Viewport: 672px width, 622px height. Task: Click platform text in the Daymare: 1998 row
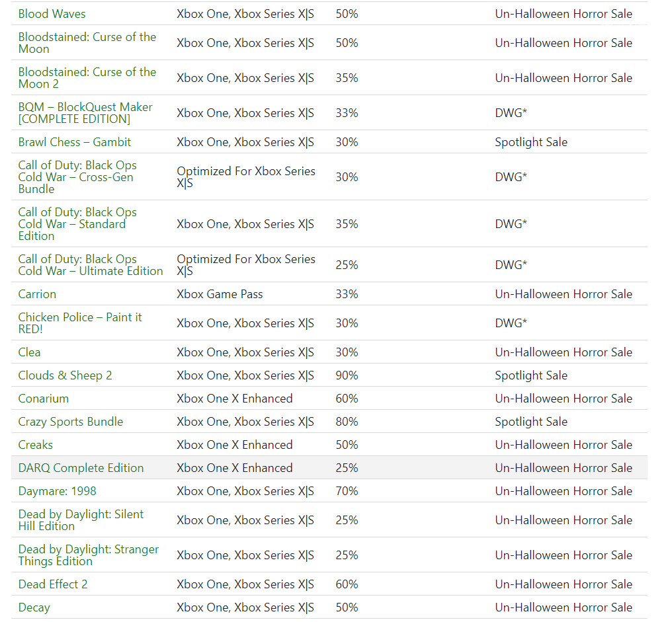click(245, 491)
